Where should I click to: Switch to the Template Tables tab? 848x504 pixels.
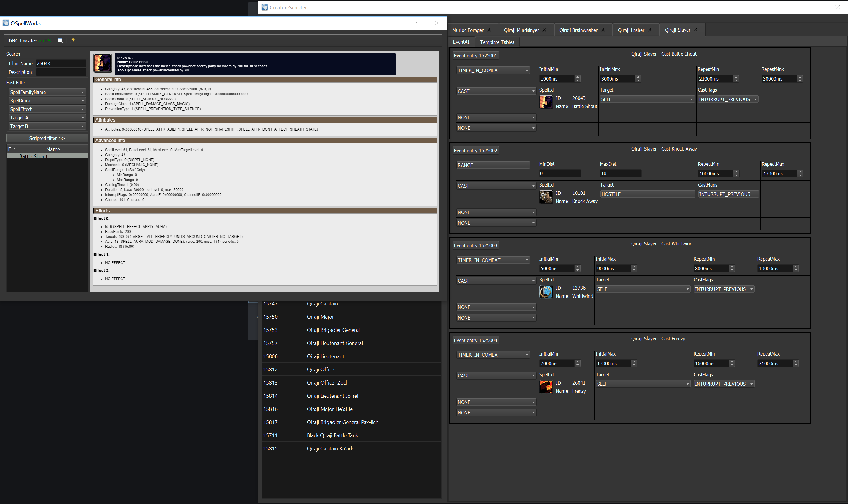tap(497, 42)
